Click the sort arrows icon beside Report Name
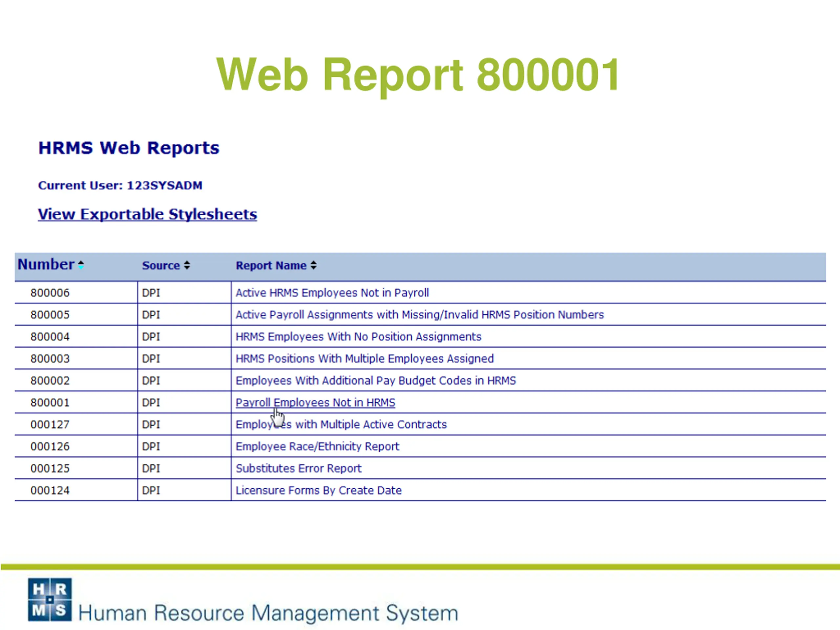 click(313, 265)
